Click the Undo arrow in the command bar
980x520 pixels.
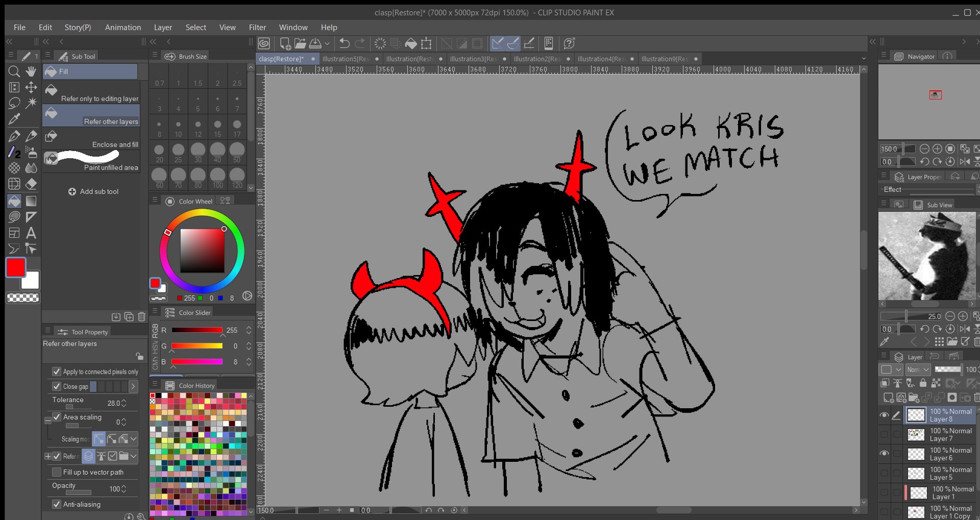pyautogui.click(x=345, y=43)
